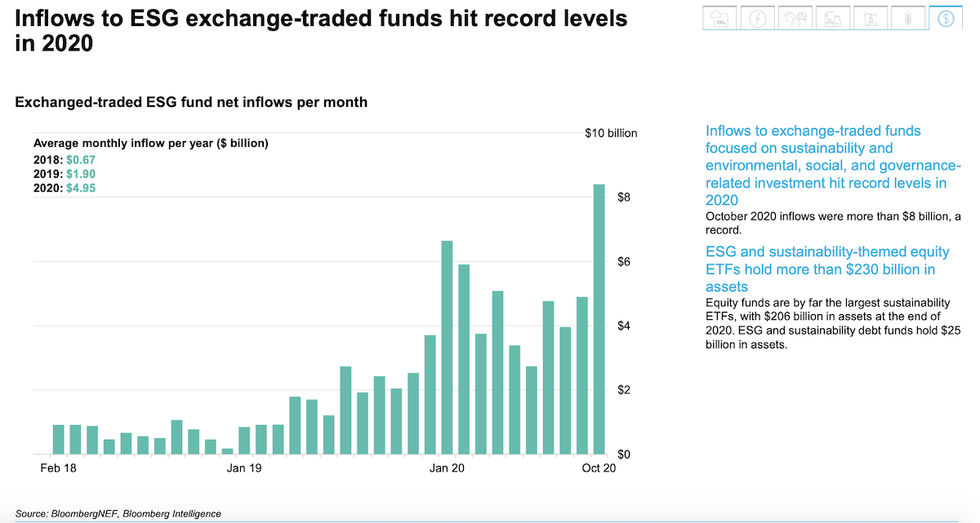Image resolution: width=980 pixels, height=523 pixels.
Task: Click the first bar above Feb 18
Action: tap(58, 440)
